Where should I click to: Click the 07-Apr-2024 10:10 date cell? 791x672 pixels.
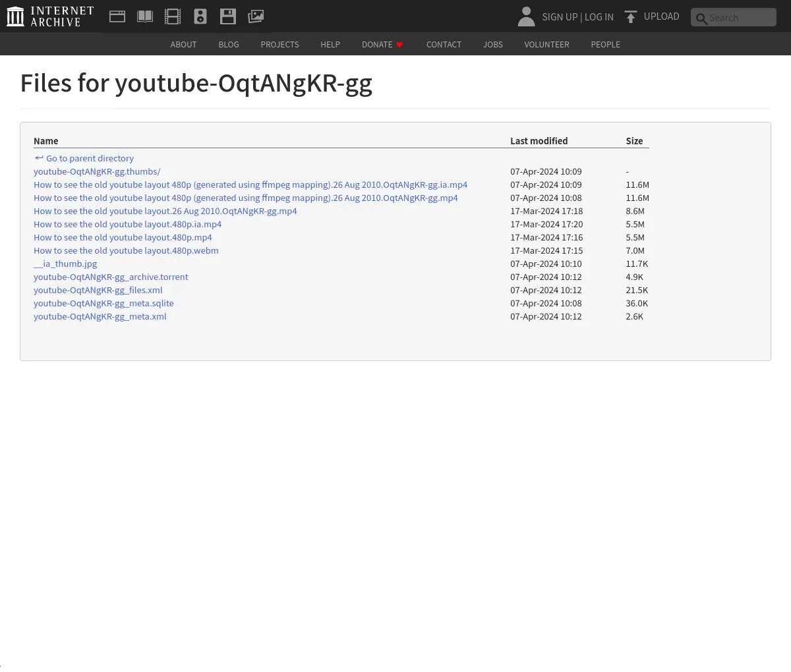pos(546,264)
